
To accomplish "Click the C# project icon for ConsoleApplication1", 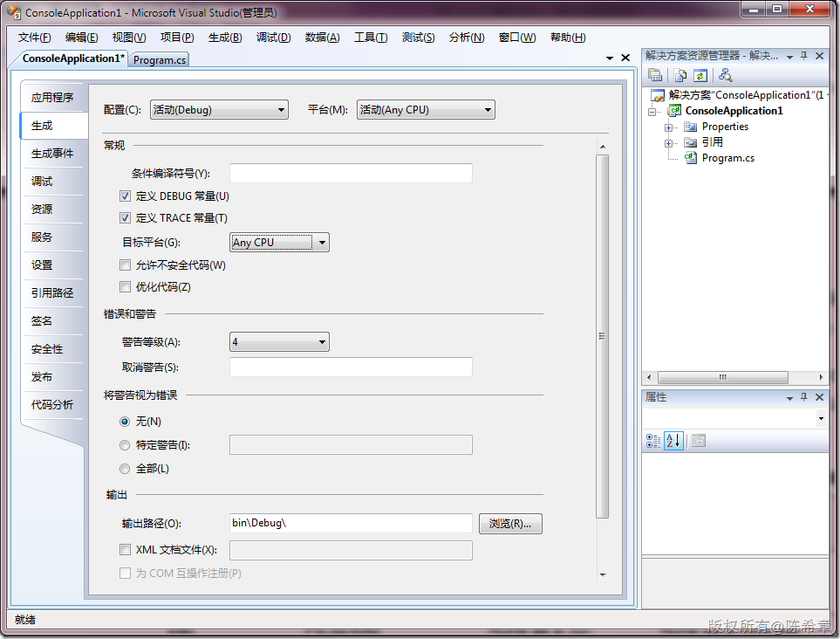I will pyautogui.click(x=674, y=111).
